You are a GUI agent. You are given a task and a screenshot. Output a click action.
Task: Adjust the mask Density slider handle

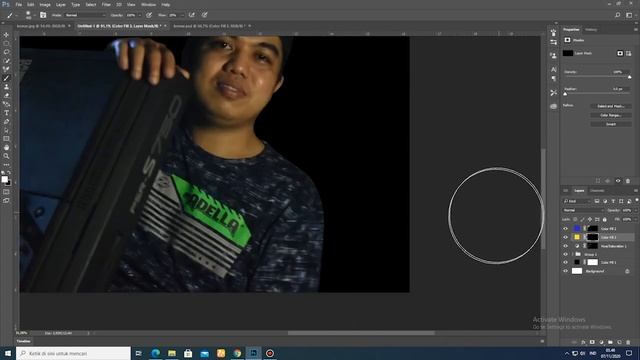pyautogui.click(x=629, y=77)
